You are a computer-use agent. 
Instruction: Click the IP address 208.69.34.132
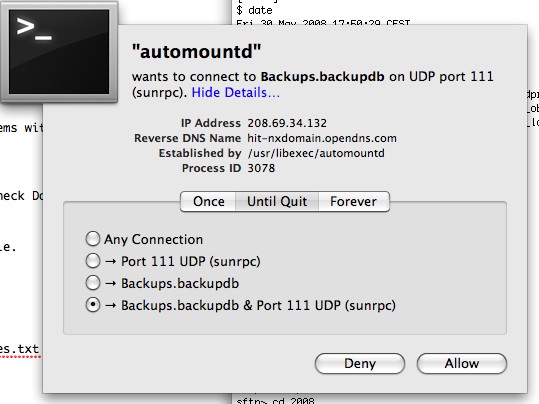(x=287, y=123)
